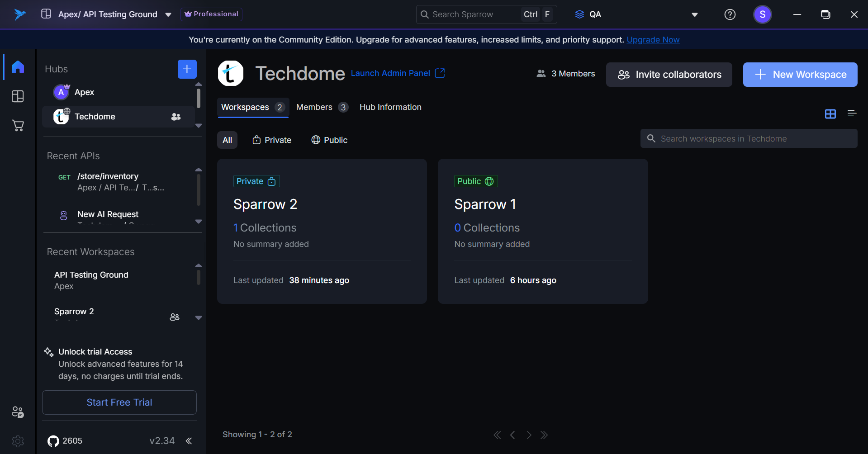Collapse sidebar with double chevron icon
Viewport: 868px width, 454px height.
[189, 441]
